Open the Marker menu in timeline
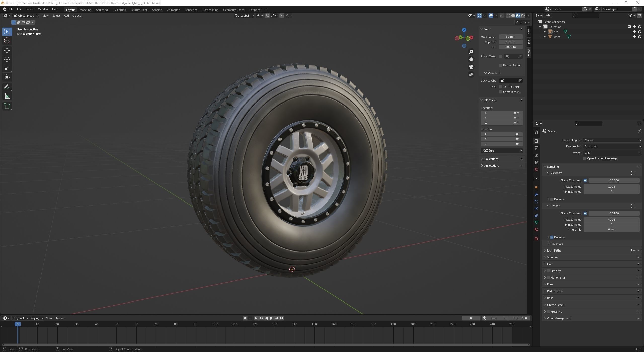The width and height of the screenshot is (644, 352). [x=60, y=318]
